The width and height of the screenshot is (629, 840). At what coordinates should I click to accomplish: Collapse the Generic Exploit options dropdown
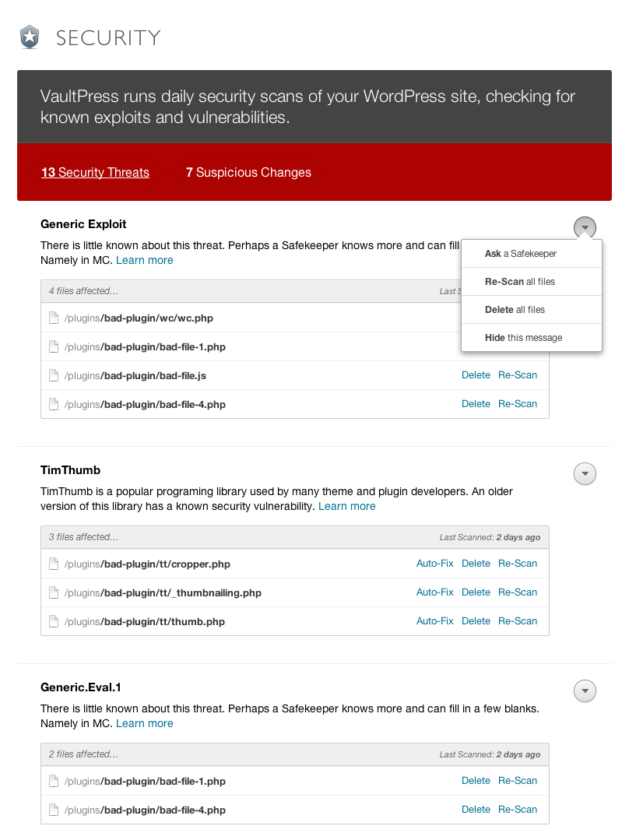(585, 227)
